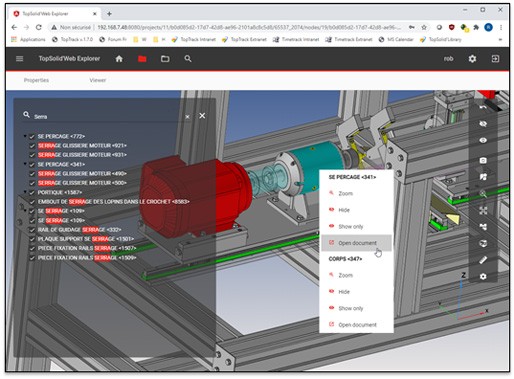The height and width of the screenshot is (379, 514).
Task: Open the outlined folder icon in header
Action: point(165,59)
